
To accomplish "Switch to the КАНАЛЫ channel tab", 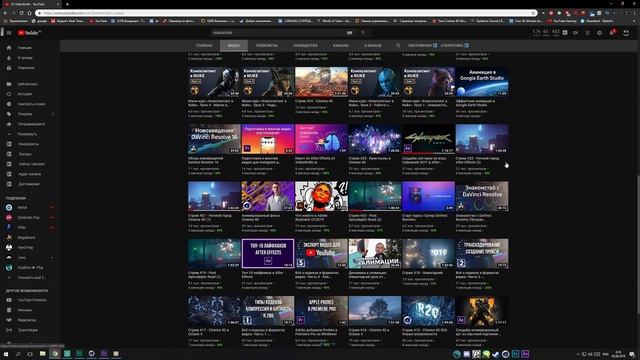I will pos(340,46).
